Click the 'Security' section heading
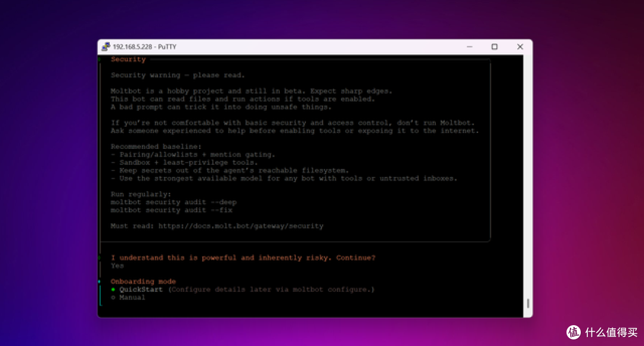This screenshot has height=346, width=644. [x=128, y=60]
